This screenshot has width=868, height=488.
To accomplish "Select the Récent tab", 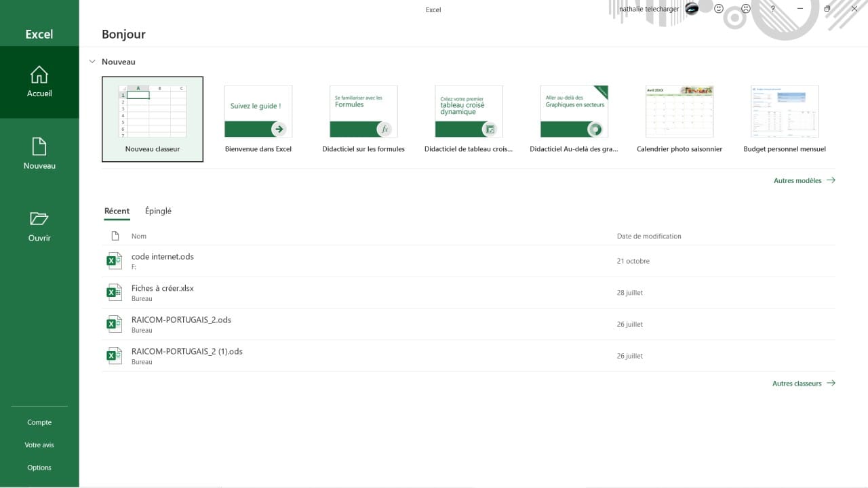I will pyautogui.click(x=117, y=211).
